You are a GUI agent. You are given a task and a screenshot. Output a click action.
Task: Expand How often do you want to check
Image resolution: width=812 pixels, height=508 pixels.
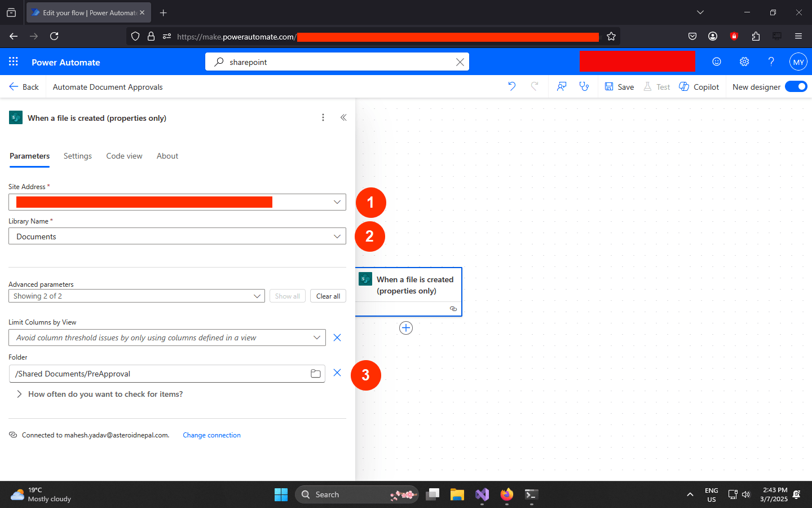tap(99, 394)
